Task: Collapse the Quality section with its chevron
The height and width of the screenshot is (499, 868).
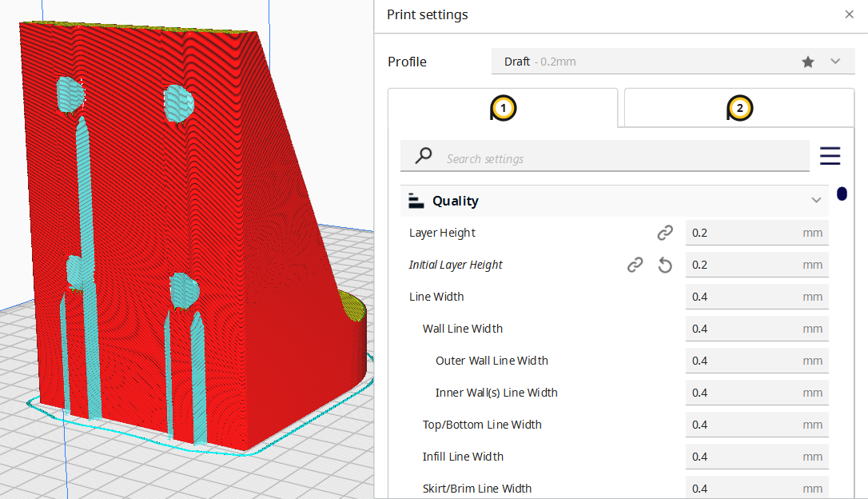Action: click(x=816, y=201)
